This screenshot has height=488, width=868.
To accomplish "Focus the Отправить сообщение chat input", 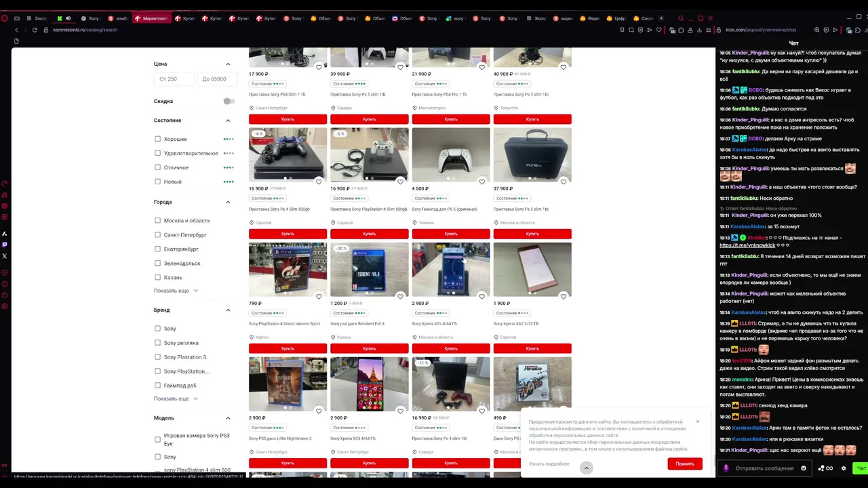I will tap(765, 468).
